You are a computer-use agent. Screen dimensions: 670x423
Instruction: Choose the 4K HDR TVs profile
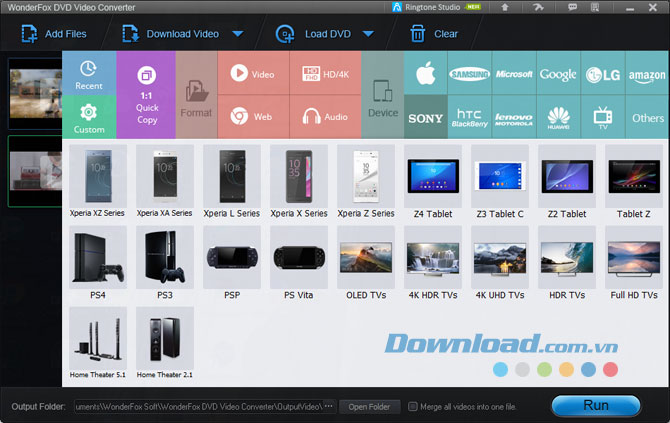tap(433, 263)
